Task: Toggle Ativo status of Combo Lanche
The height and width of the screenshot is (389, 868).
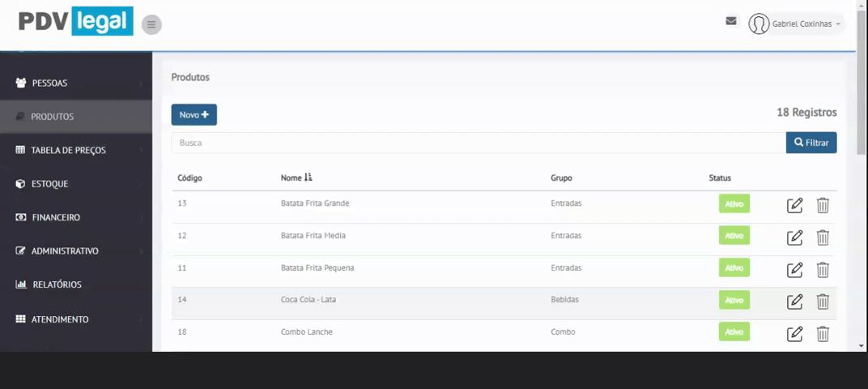Action: coord(734,331)
